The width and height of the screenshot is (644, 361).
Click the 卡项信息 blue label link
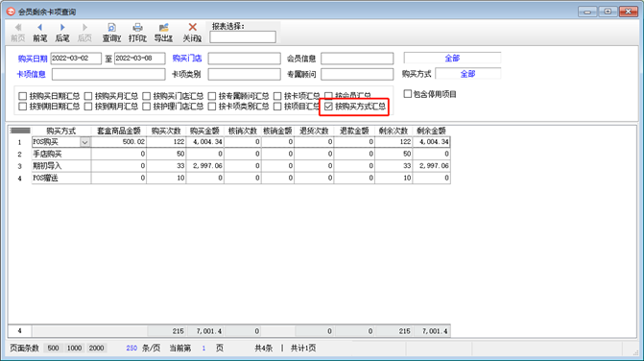[31, 74]
